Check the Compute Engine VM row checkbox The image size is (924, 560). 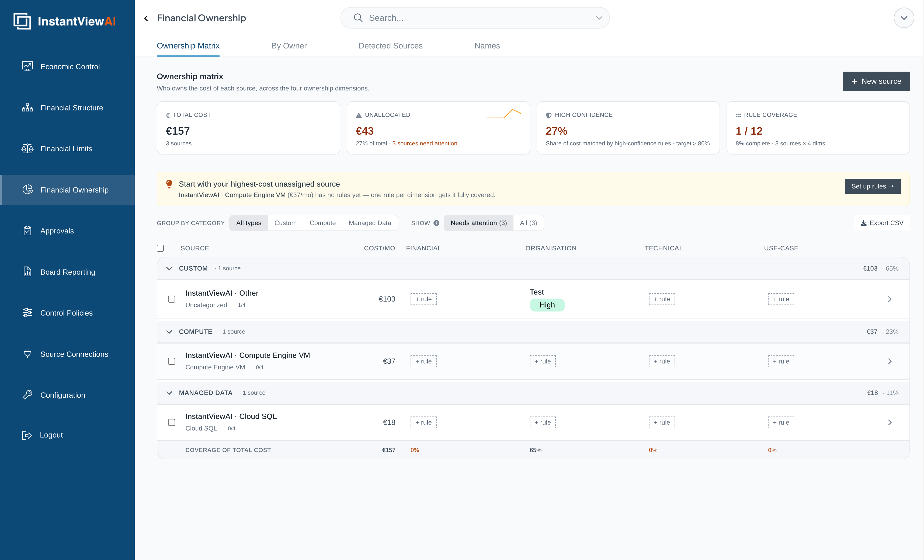coord(171,361)
